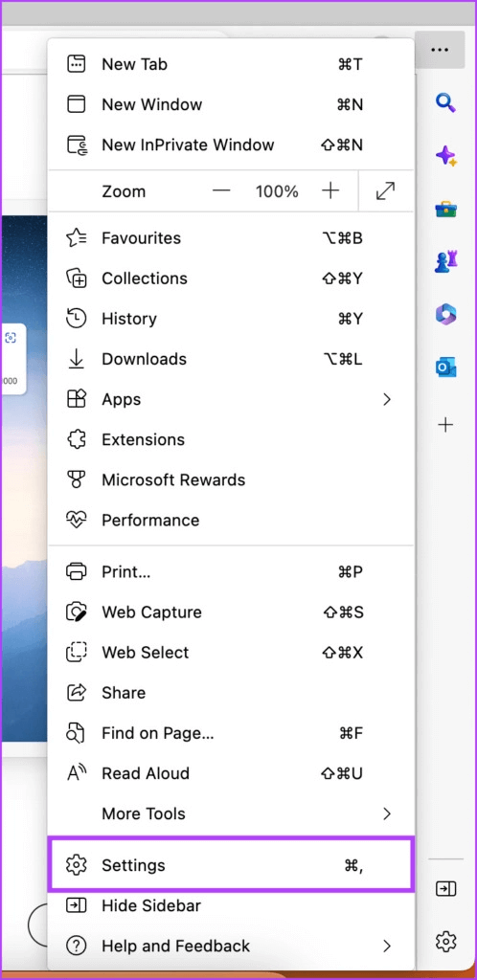Start Web Capture from the menu
This screenshot has height=980, width=477.
[231, 612]
